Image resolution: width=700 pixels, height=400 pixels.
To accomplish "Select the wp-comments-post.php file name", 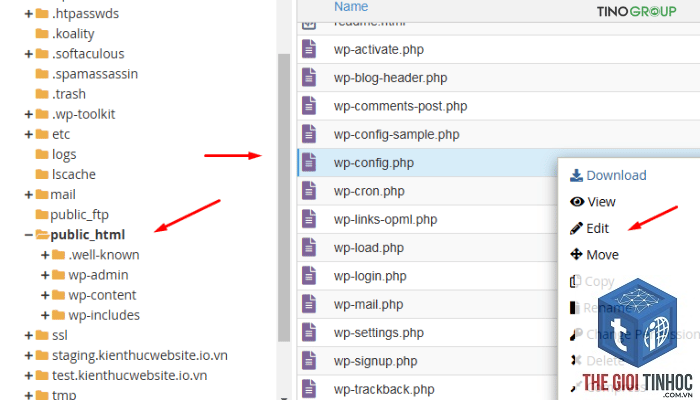I will point(400,106).
